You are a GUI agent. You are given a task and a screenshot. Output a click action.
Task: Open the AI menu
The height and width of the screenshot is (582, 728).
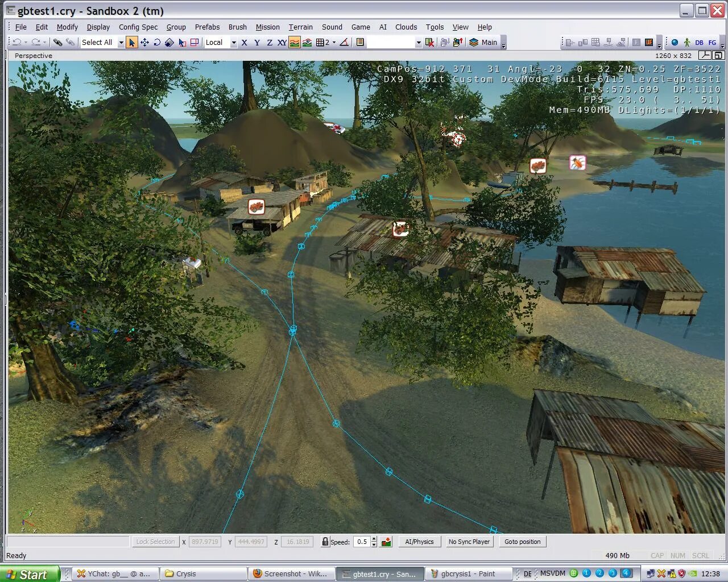[383, 27]
